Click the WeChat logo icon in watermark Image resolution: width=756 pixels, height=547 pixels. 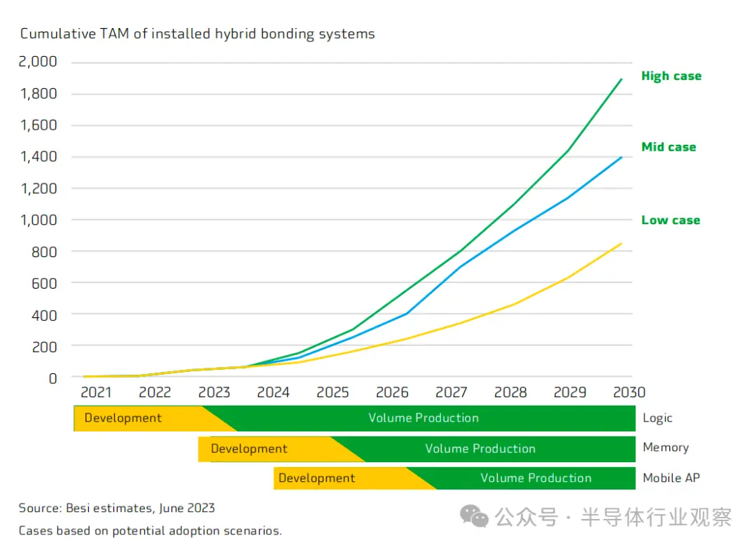(474, 516)
